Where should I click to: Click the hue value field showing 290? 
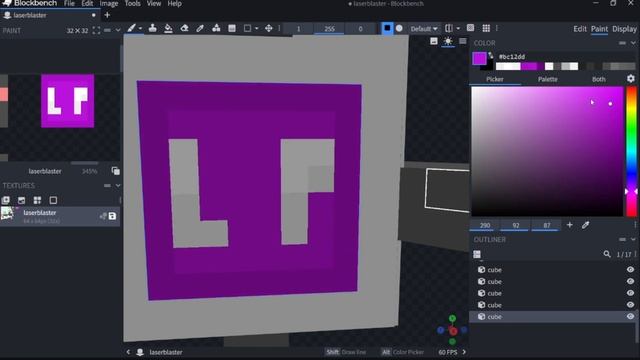(x=485, y=225)
